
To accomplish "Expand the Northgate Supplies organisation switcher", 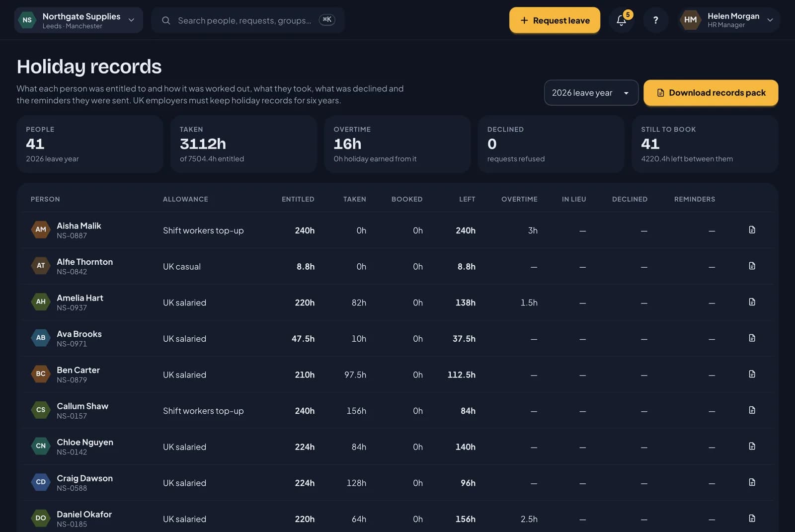I will 79,20.
